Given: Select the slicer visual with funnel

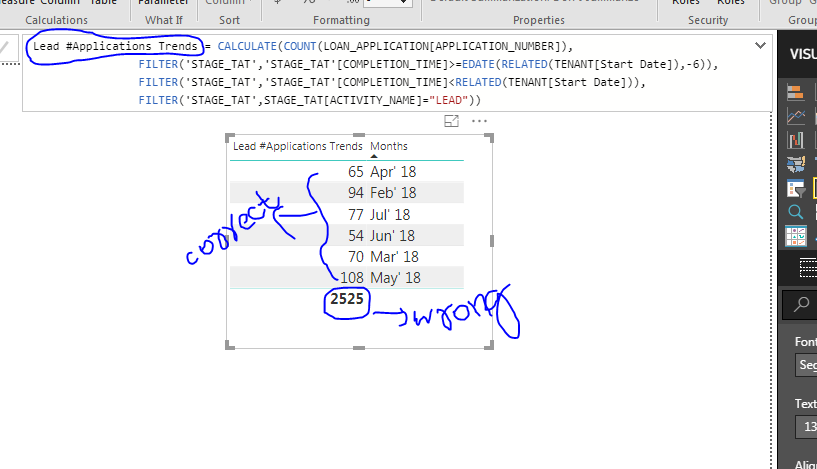Looking at the screenshot, I should pos(796,188).
